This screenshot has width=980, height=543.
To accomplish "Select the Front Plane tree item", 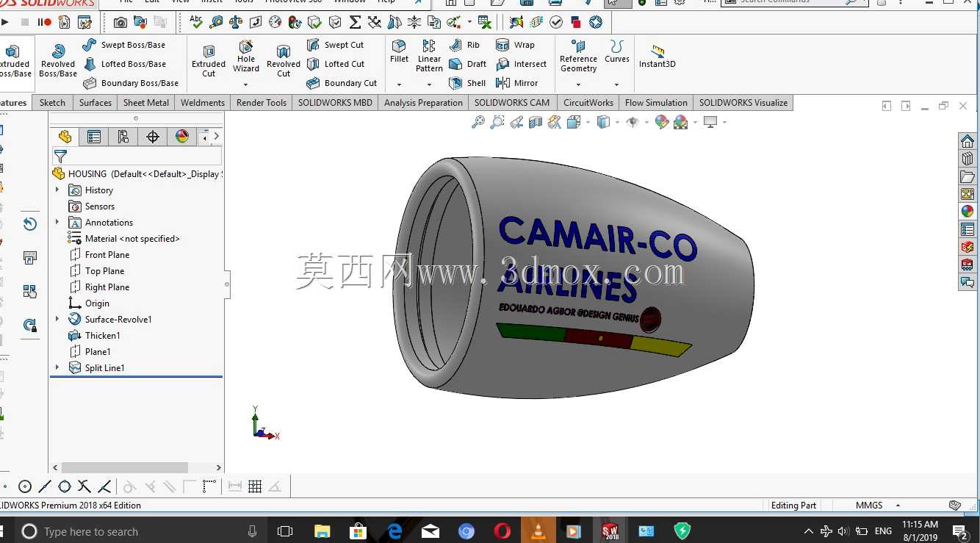I will point(99,255).
